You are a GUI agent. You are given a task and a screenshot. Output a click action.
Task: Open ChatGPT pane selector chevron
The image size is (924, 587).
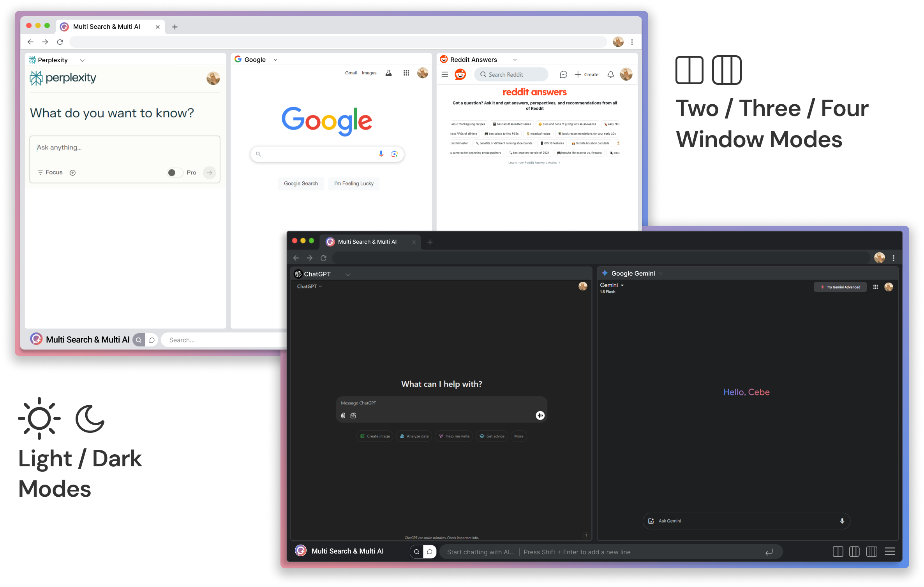[348, 274]
